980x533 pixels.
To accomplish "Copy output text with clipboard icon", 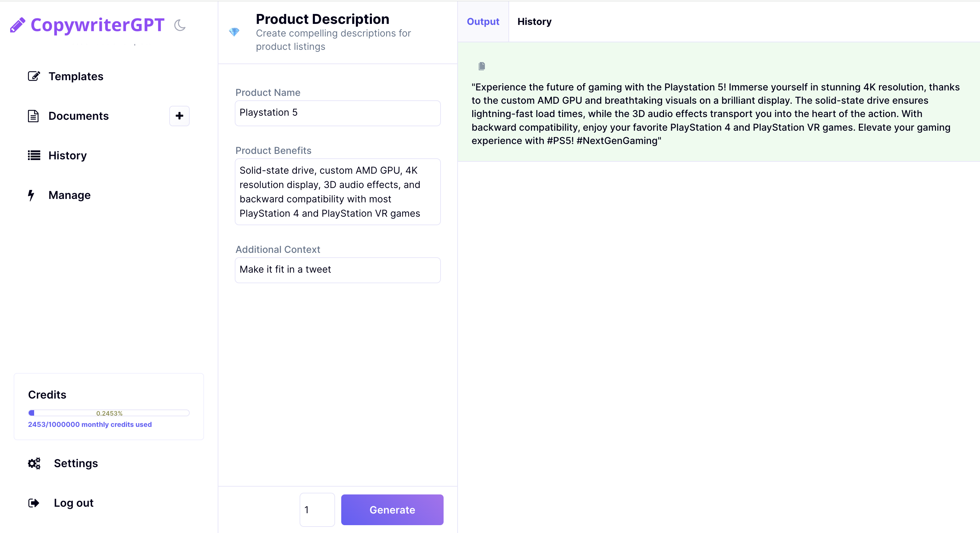I will [x=481, y=66].
